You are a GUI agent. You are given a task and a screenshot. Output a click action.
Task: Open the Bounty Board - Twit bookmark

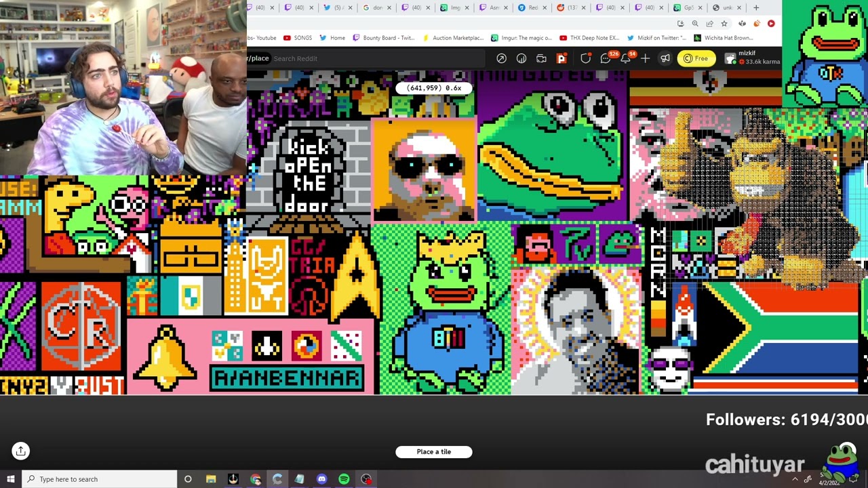384,38
